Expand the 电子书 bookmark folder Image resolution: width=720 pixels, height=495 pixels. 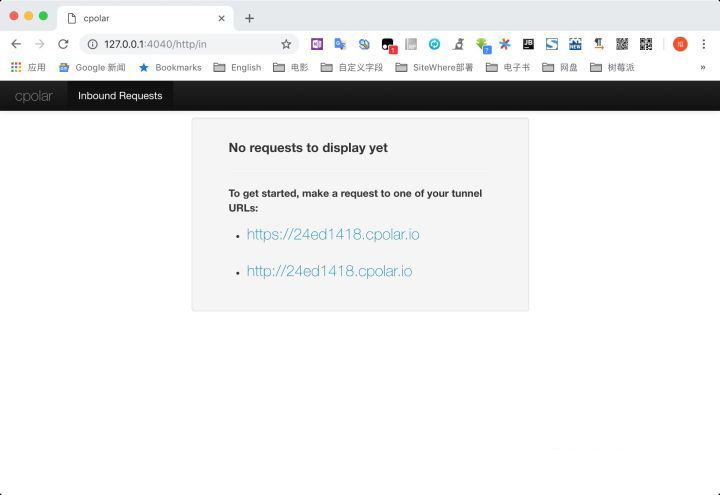pyautogui.click(x=508, y=68)
